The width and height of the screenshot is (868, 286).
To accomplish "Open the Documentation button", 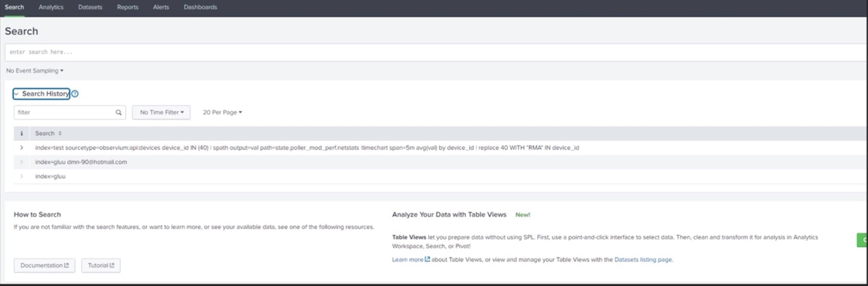I will 44,265.
